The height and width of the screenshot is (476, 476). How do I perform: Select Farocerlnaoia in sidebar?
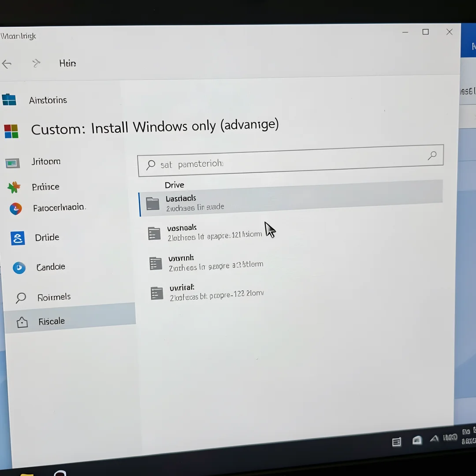(x=59, y=208)
